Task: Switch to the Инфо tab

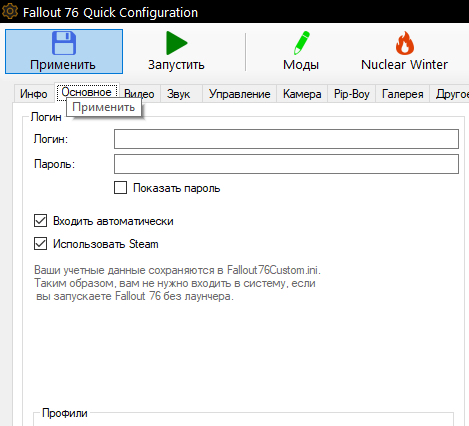Action: [34, 94]
